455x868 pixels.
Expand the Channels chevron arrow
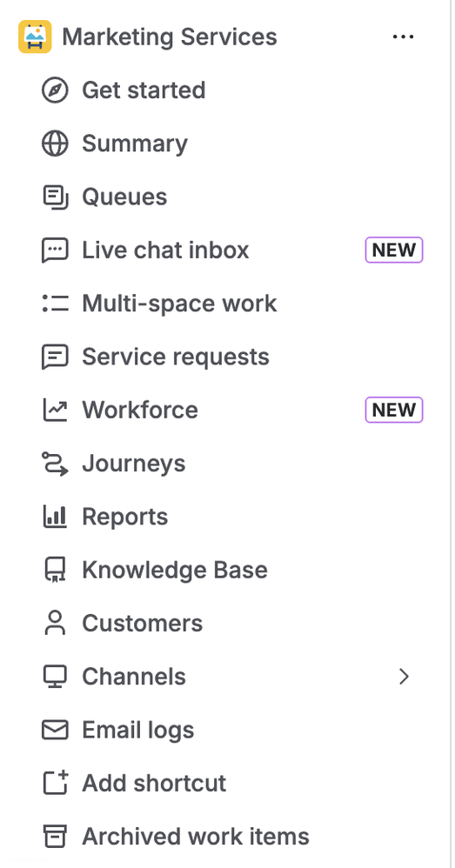coord(404,677)
